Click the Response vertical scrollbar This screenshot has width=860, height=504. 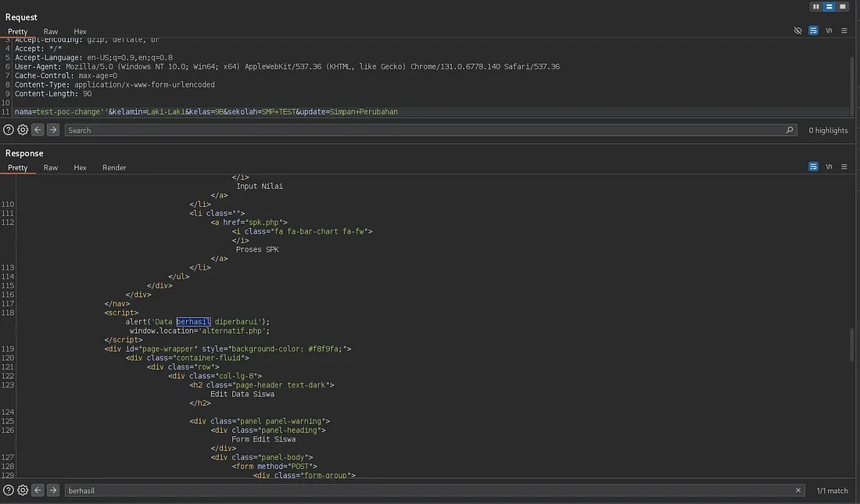pyautogui.click(x=851, y=345)
